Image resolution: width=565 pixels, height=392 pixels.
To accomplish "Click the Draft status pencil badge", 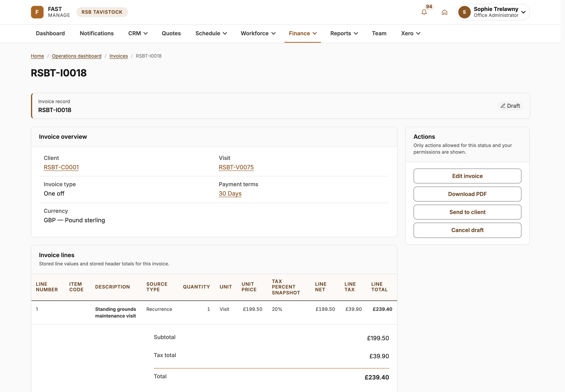I will coord(510,106).
